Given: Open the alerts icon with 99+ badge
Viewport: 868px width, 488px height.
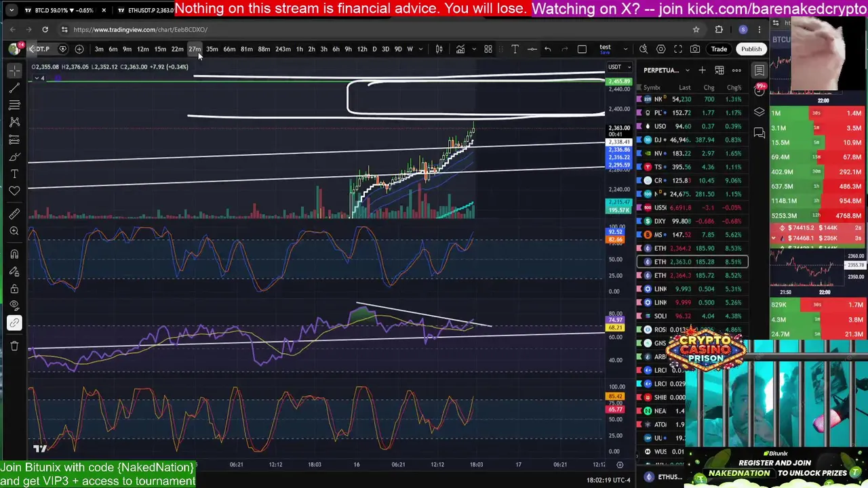Looking at the screenshot, I should pyautogui.click(x=759, y=91).
